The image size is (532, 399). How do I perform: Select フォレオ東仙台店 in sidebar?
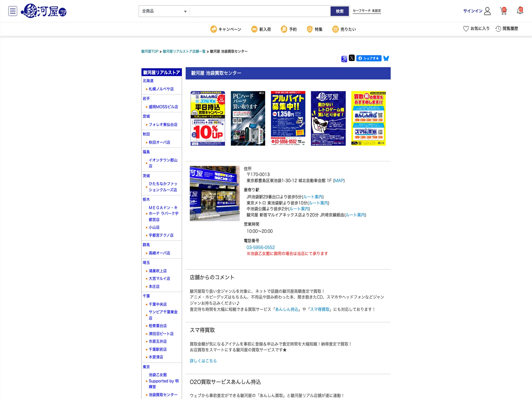click(163, 125)
